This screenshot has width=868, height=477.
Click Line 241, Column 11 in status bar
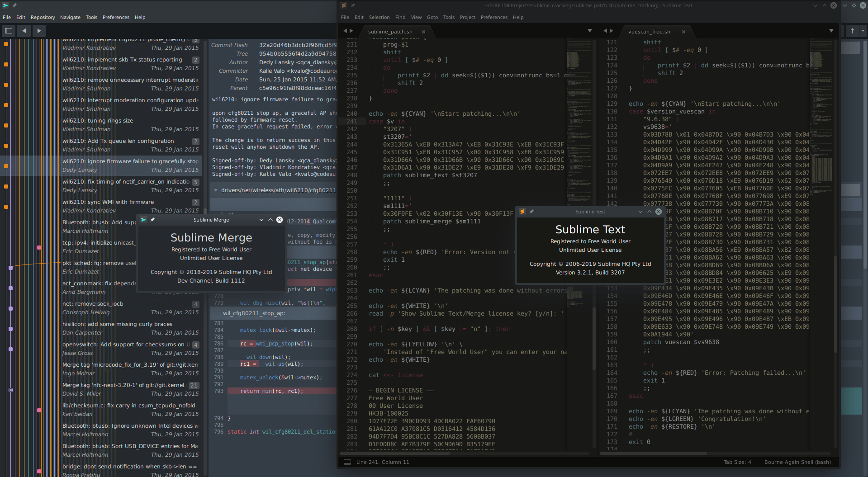click(382, 462)
